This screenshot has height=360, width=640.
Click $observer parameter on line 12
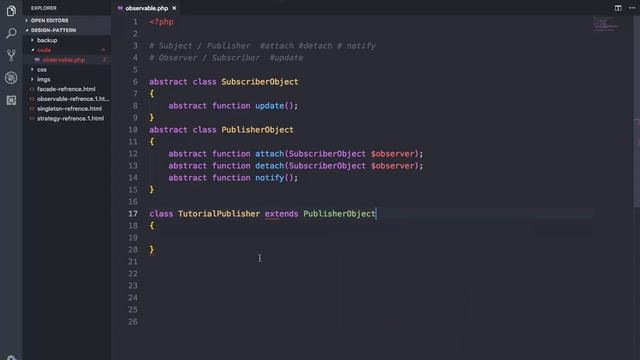coord(392,154)
